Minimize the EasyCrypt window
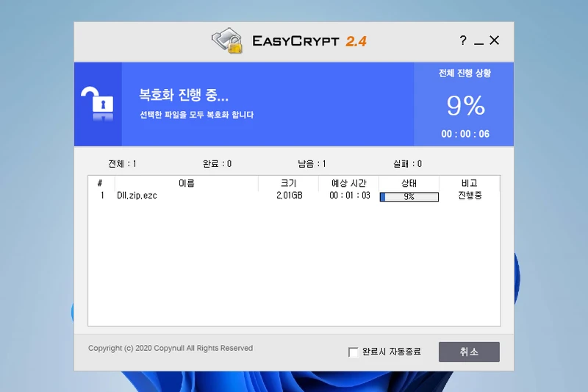 point(478,43)
